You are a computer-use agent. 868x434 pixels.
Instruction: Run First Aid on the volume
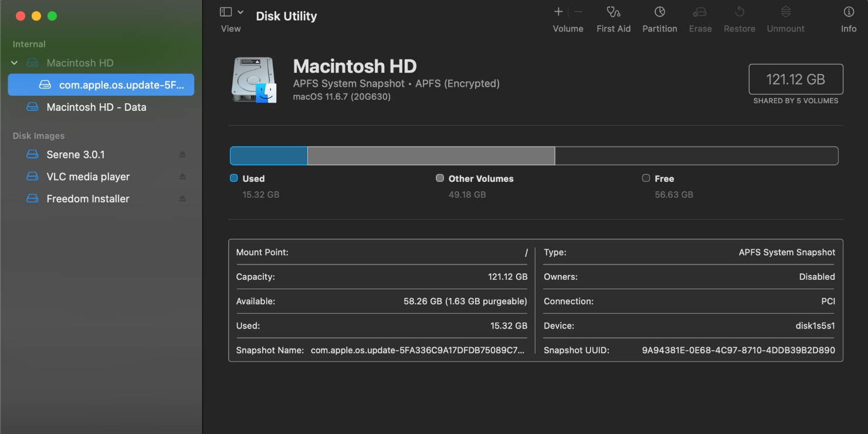click(x=613, y=12)
